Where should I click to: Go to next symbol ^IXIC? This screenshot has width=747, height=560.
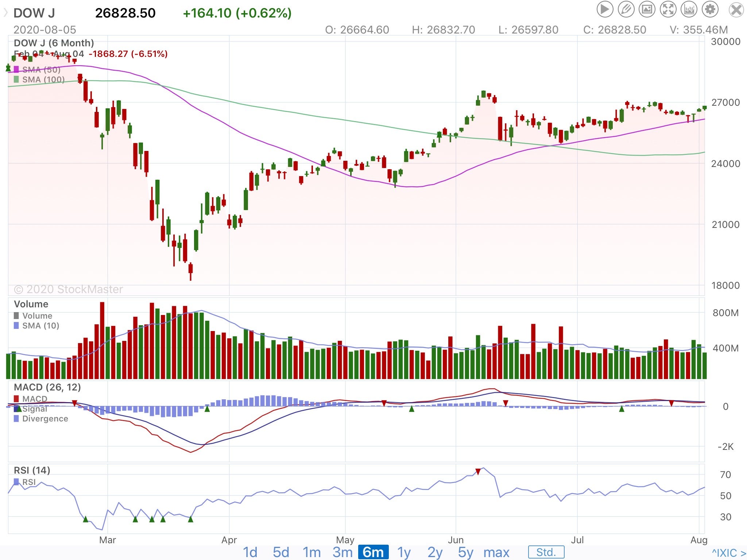pos(728,553)
